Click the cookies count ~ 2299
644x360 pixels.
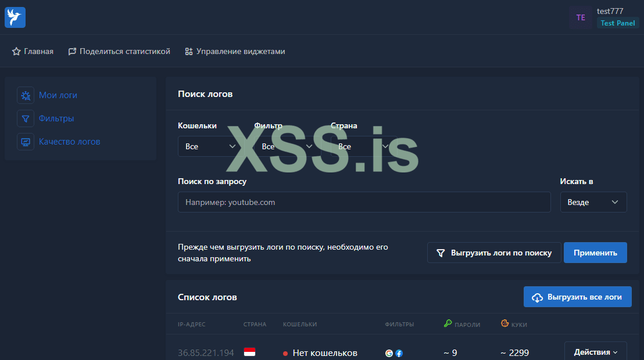pos(514,353)
